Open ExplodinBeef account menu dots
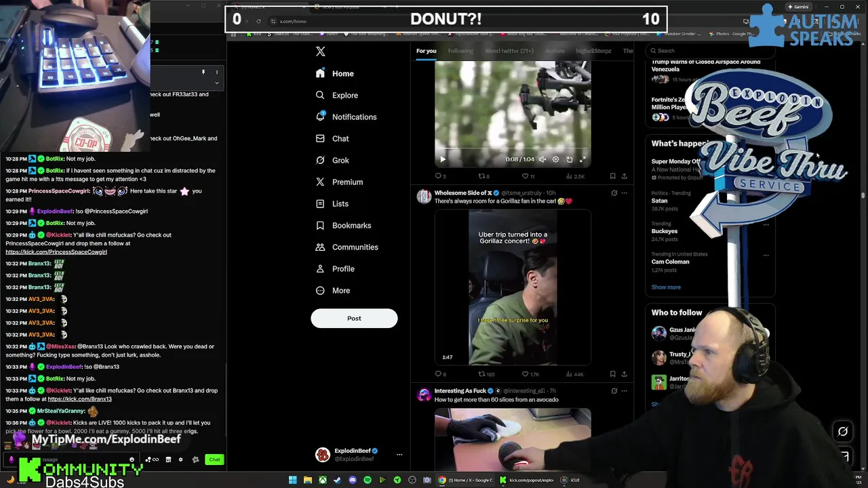868x488 pixels. pos(399,455)
